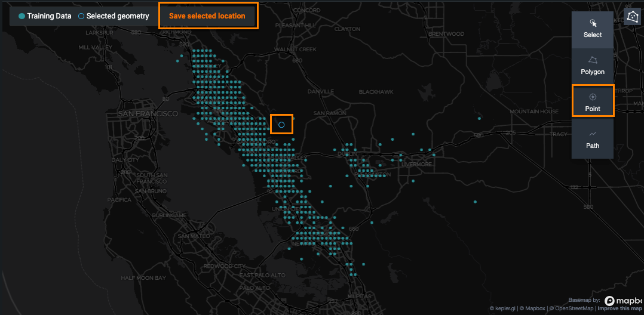Click the San Francisco map label
644x315 pixels.
[148, 113]
